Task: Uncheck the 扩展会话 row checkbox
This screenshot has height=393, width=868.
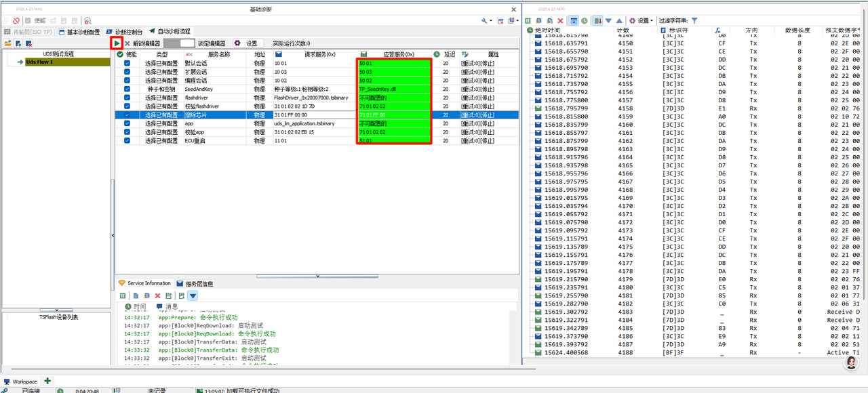Action: click(127, 72)
